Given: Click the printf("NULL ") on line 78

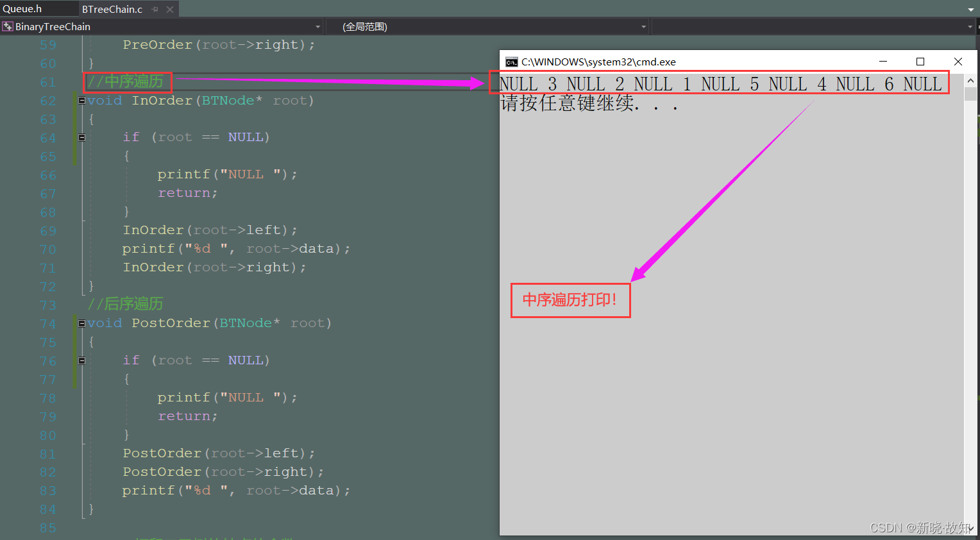Looking at the screenshot, I should coord(227,398).
